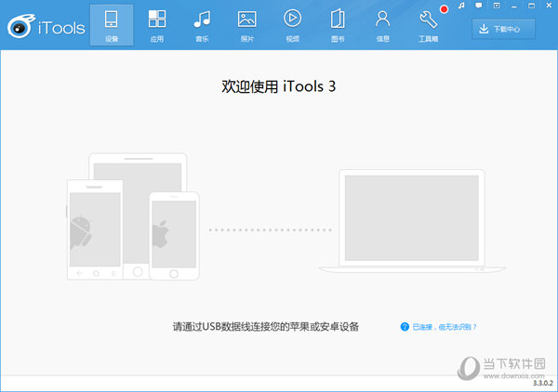Open the 信息 (Info) section

pos(382,26)
